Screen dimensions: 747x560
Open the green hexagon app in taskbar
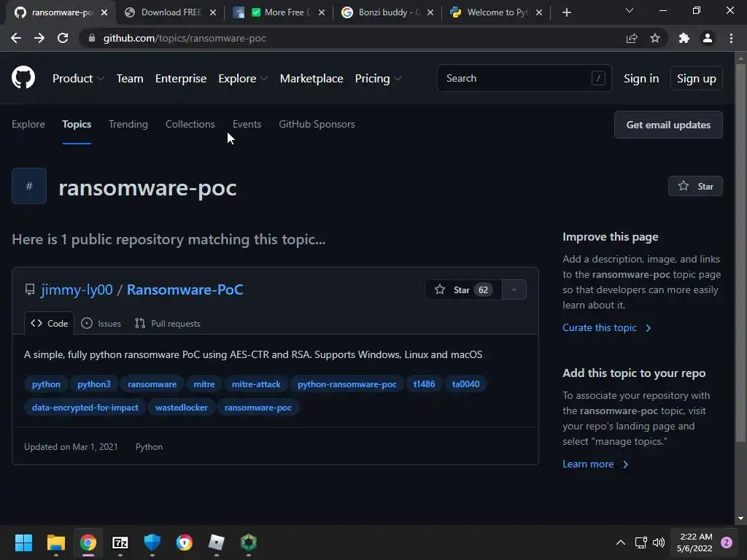pos(249,542)
